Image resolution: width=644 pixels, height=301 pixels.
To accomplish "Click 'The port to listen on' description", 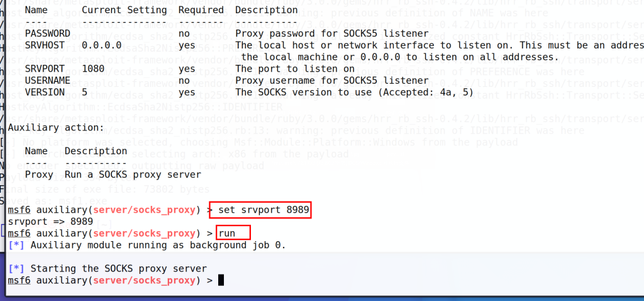I will [295, 69].
